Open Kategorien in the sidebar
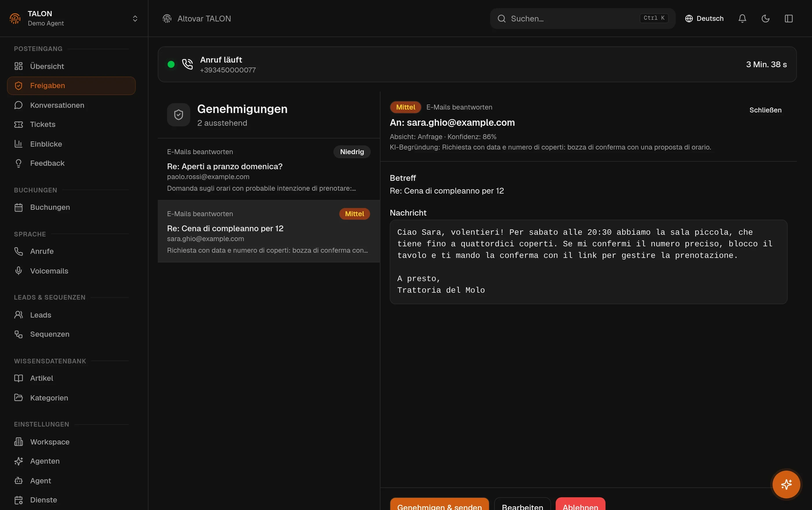 click(71, 398)
